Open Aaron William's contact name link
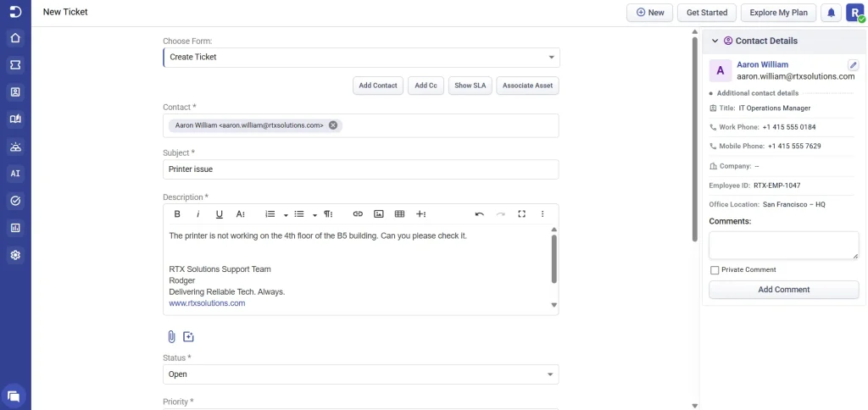 click(762, 64)
